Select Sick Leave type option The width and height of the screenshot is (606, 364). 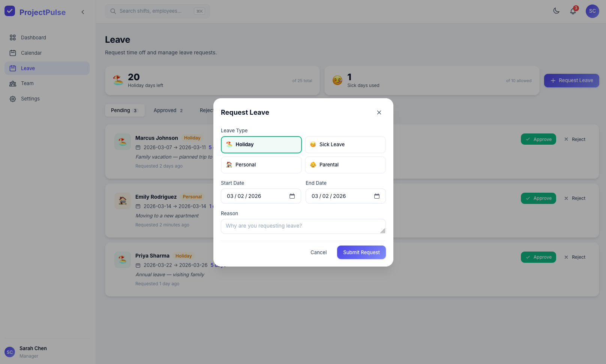click(x=345, y=145)
